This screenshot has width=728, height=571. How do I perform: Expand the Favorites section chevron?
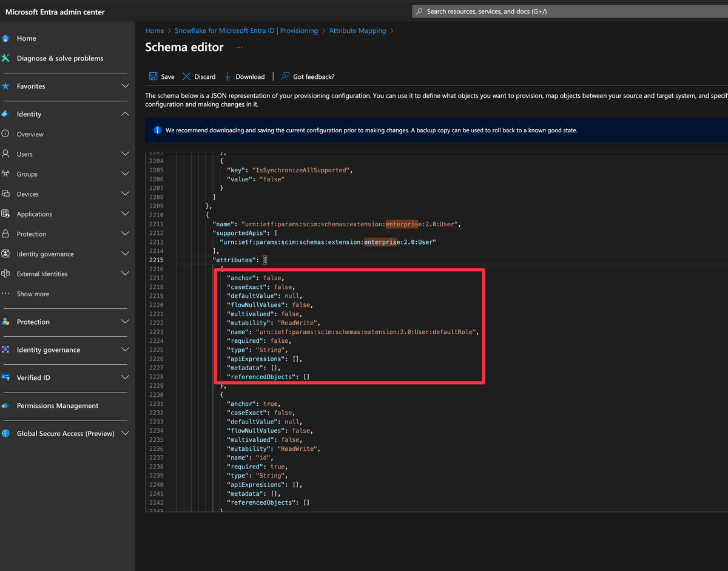pyautogui.click(x=125, y=86)
